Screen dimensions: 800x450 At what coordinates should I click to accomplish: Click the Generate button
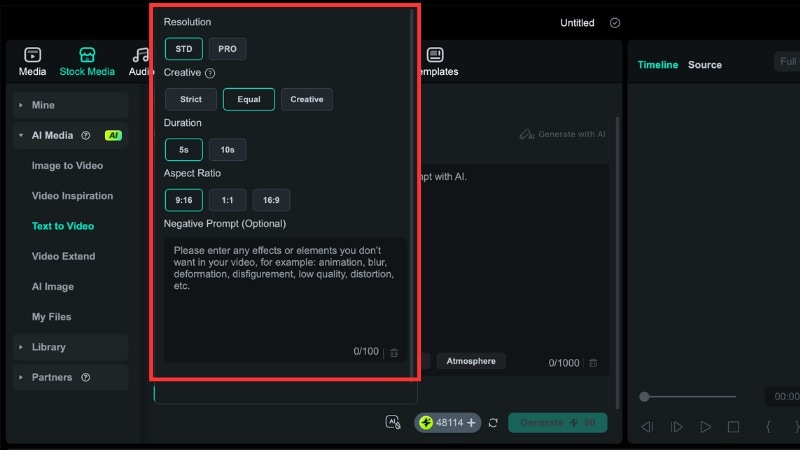tap(558, 423)
